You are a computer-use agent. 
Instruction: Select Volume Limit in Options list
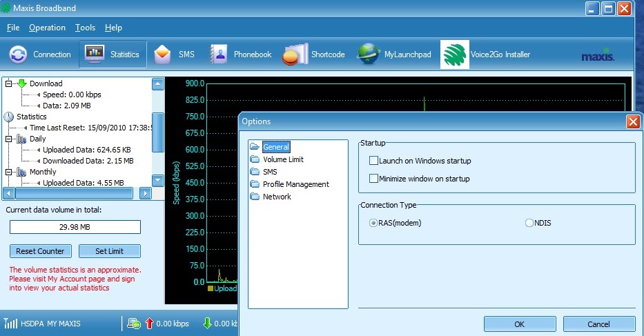284,159
